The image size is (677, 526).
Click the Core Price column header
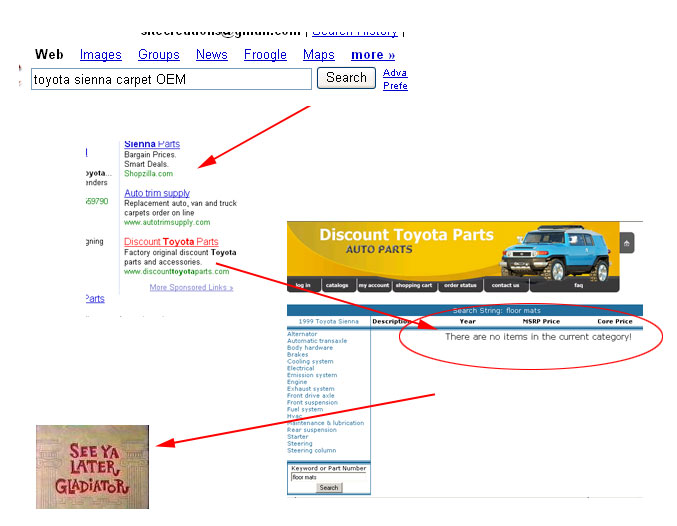[x=615, y=322]
